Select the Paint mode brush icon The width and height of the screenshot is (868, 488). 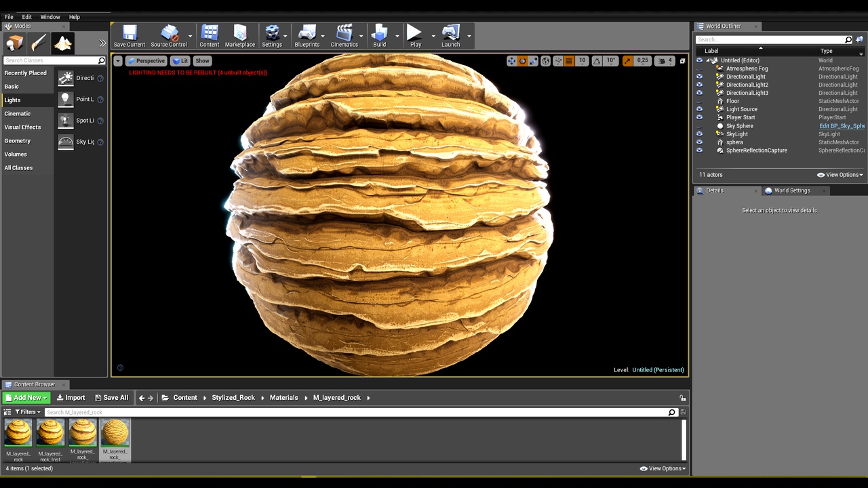pos(39,43)
